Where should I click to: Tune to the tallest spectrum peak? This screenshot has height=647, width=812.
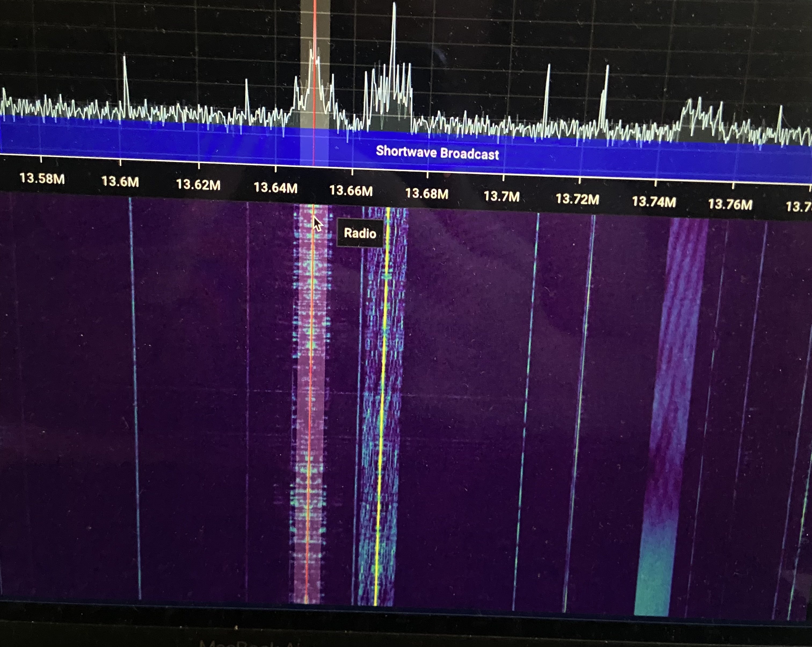(x=394, y=11)
